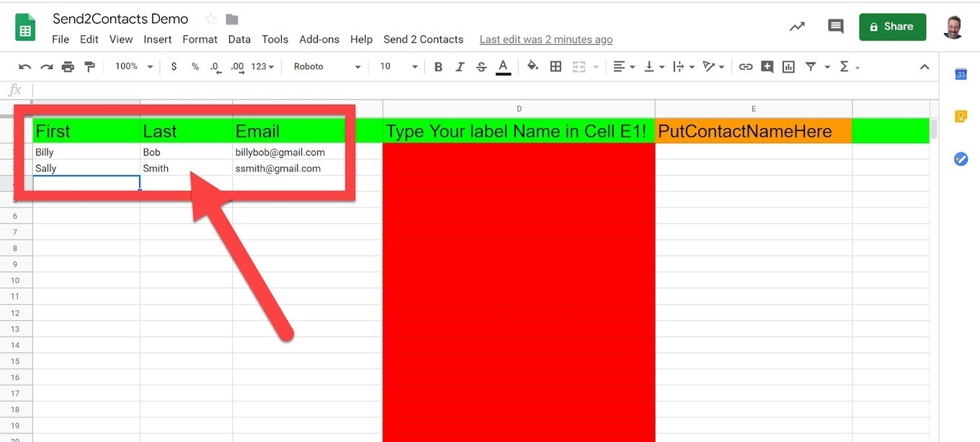Open the font size dropdown
This screenshot has height=442, width=980.
[398, 67]
